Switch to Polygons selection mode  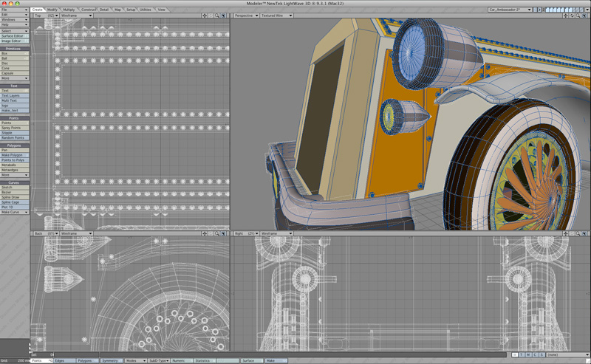(86, 361)
